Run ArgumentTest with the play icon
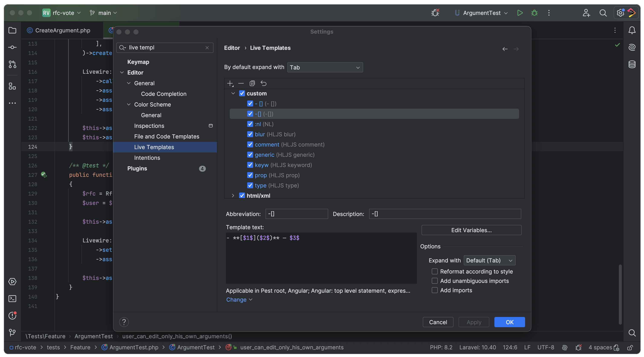The image size is (644, 357). click(x=520, y=13)
